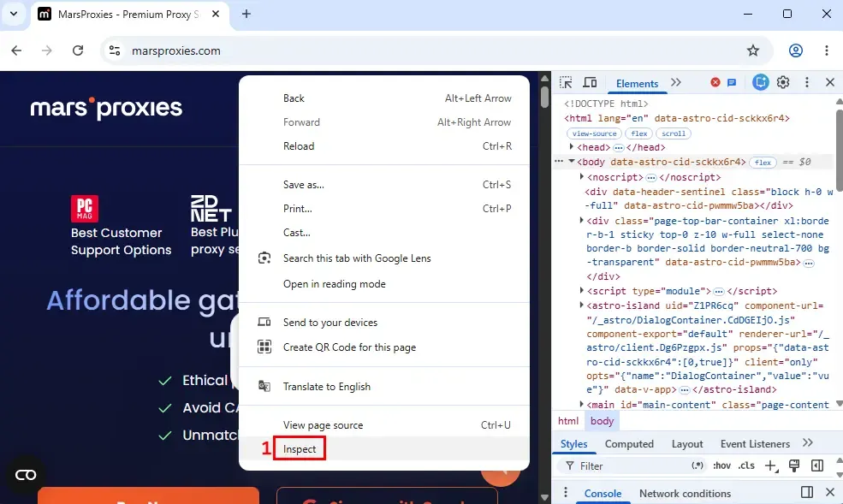
Task: Click the scroll badge under html tag
Action: coord(673,133)
